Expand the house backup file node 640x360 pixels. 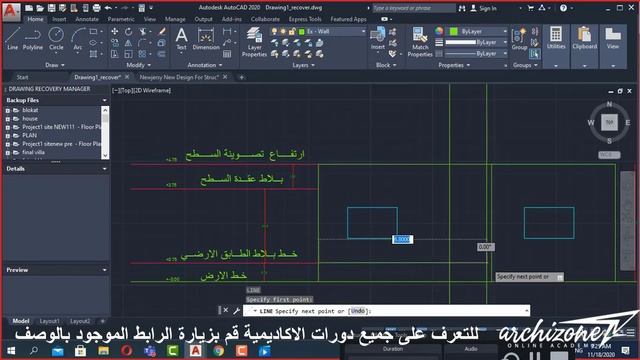coord(7,119)
